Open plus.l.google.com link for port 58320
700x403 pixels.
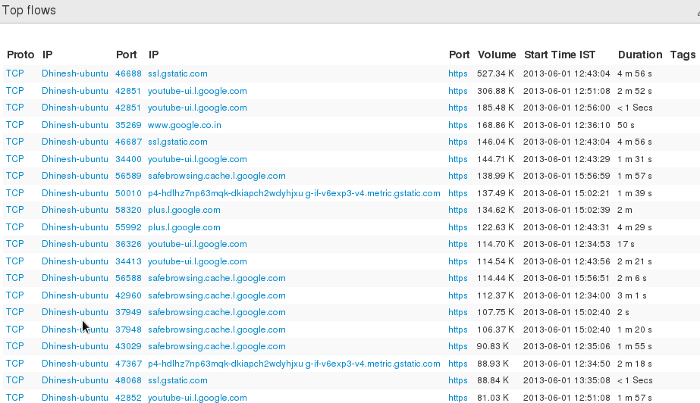click(x=184, y=210)
